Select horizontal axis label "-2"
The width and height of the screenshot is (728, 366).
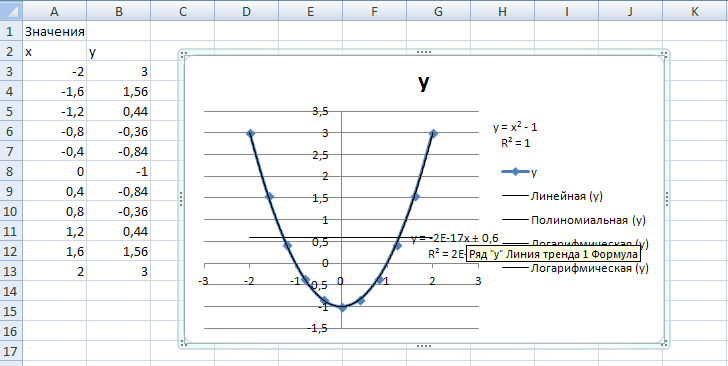tap(249, 281)
